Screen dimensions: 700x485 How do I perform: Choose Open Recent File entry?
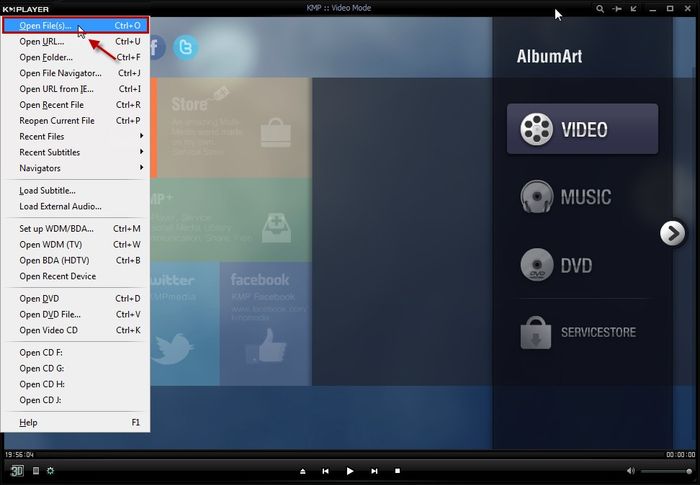point(75,105)
